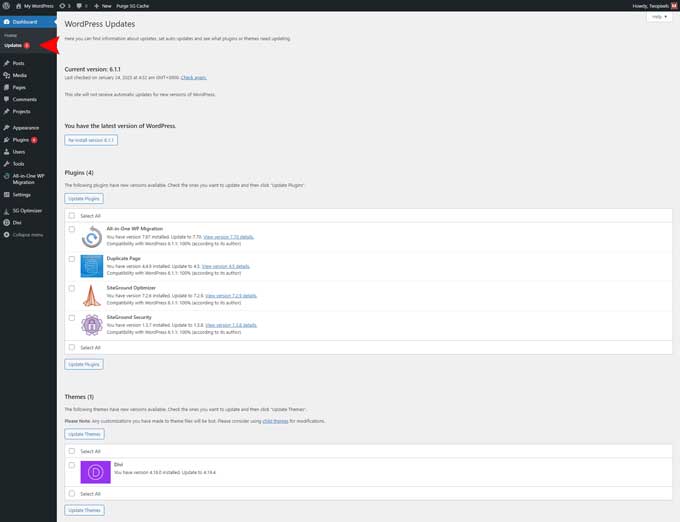Open the child themes link
The width and height of the screenshot is (680, 522).
[275, 421]
